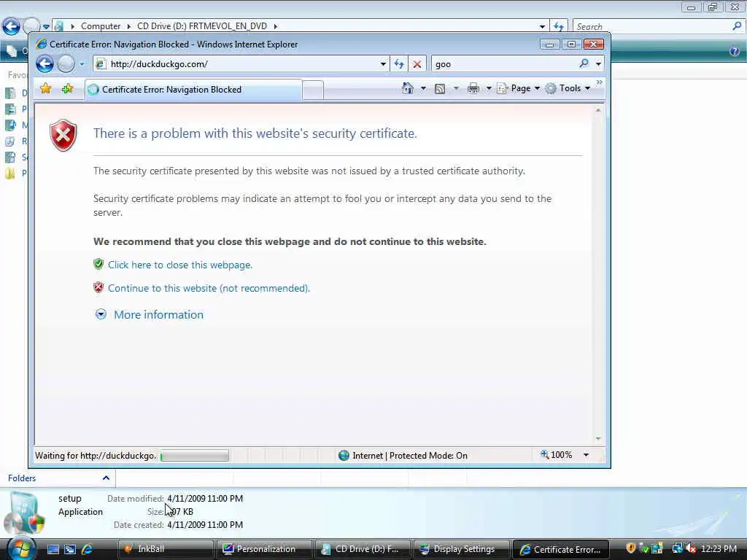Click the Explorer help question mark icon
This screenshot has height=560, width=747.
point(735,51)
